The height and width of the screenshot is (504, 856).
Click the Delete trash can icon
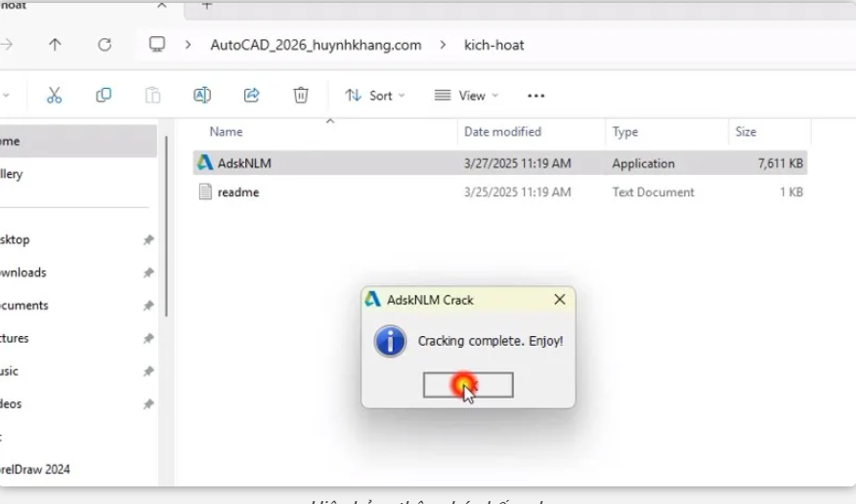tap(301, 96)
